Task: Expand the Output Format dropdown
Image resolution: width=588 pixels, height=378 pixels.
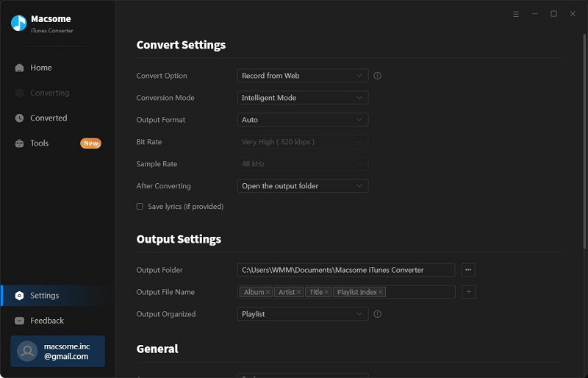Action: point(303,120)
